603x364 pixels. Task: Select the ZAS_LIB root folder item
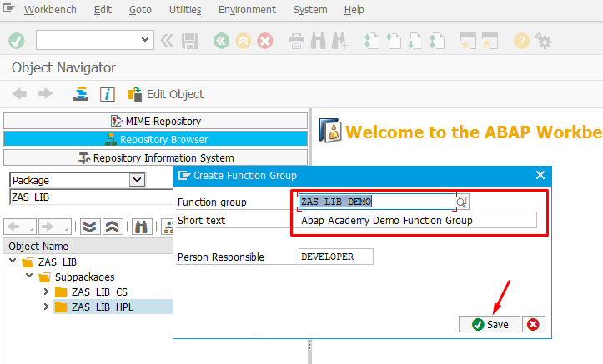point(58,262)
